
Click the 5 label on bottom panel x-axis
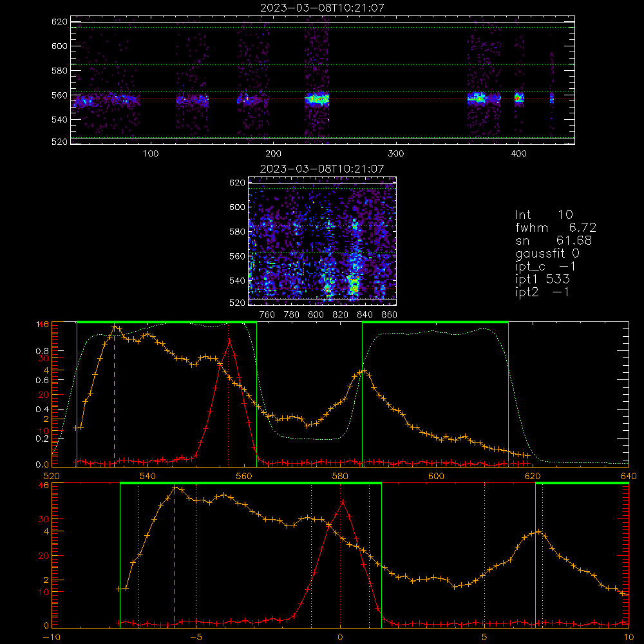point(485,637)
